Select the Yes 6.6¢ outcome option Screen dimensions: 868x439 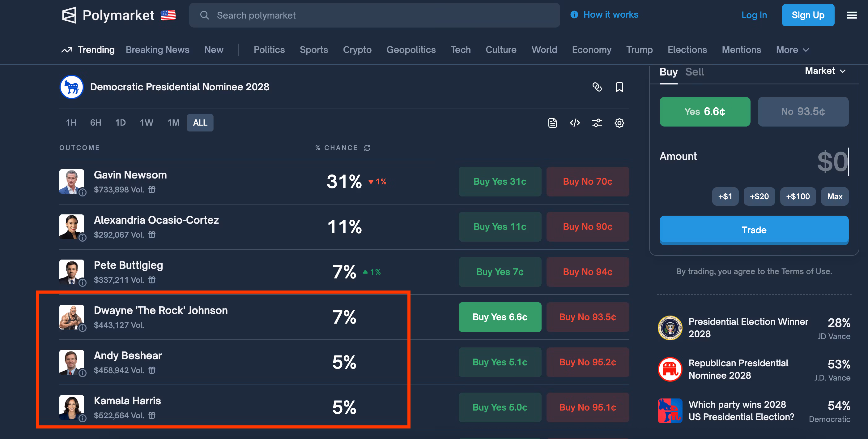[704, 112]
